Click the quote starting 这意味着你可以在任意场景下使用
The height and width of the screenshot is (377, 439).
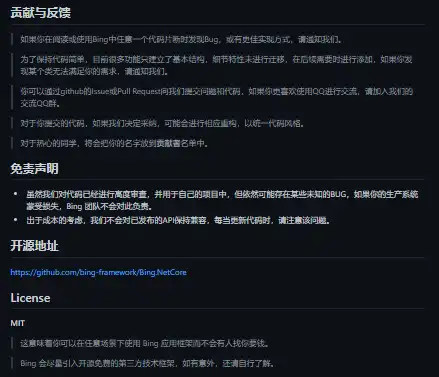pyautogui.click(x=145, y=343)
